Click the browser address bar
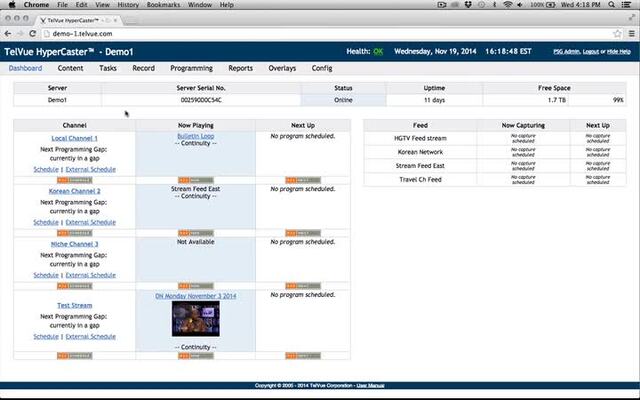640x400 pixels. 300,33
